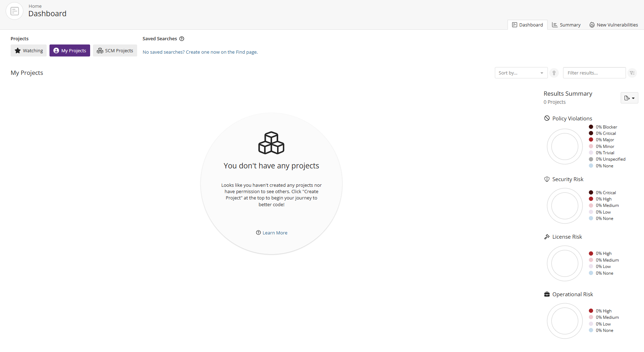
Task: Open the Learn More link
Action: (x=271, y=233)
